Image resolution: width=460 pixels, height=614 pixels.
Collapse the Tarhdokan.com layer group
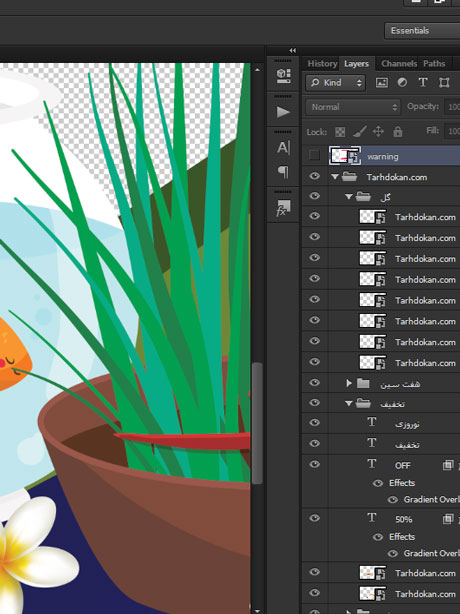click(334, 177)
